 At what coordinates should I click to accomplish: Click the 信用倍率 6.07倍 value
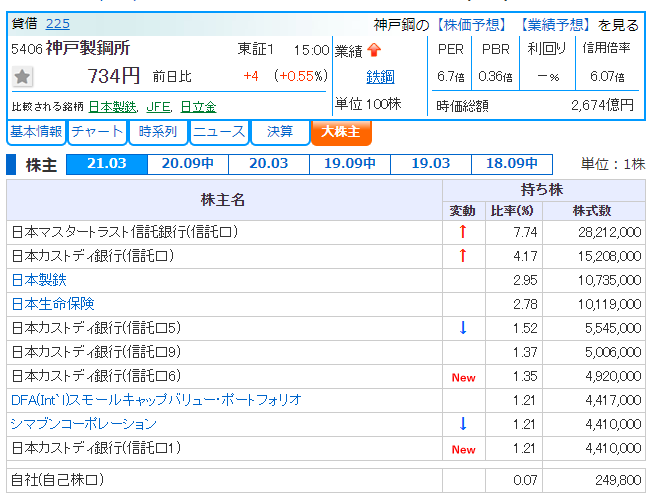pos(607,76)
